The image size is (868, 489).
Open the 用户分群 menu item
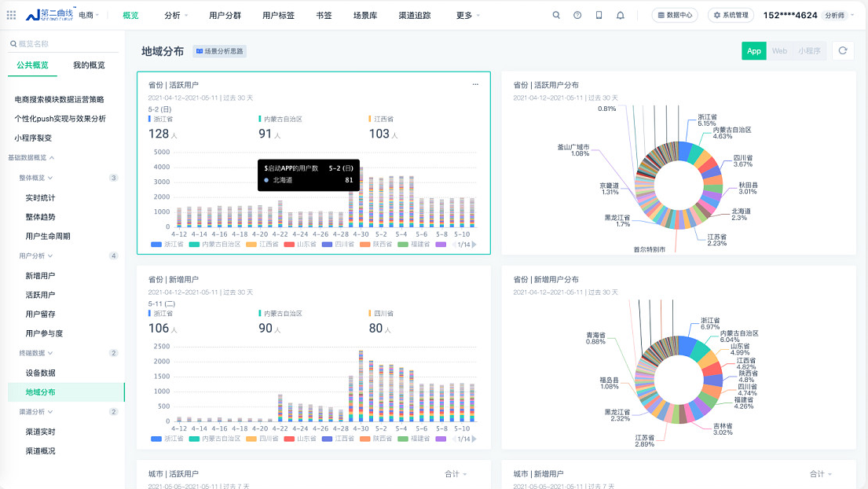coord(225,15)
